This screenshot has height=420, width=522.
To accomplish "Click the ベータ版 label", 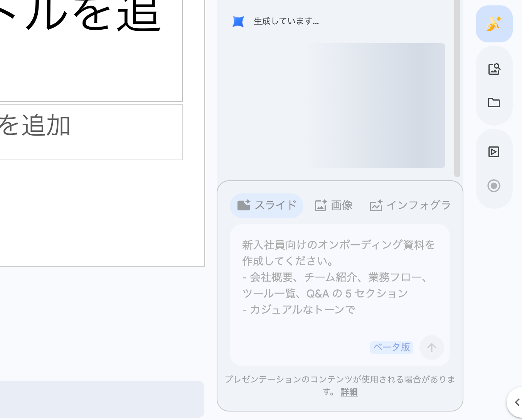I will (391, 348).
